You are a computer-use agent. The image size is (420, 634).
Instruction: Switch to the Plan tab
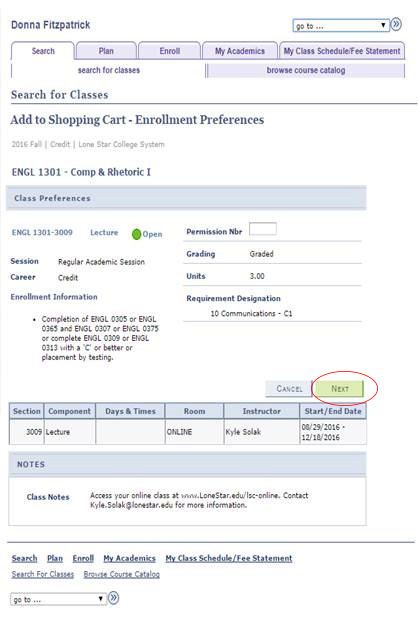(106, 51)
